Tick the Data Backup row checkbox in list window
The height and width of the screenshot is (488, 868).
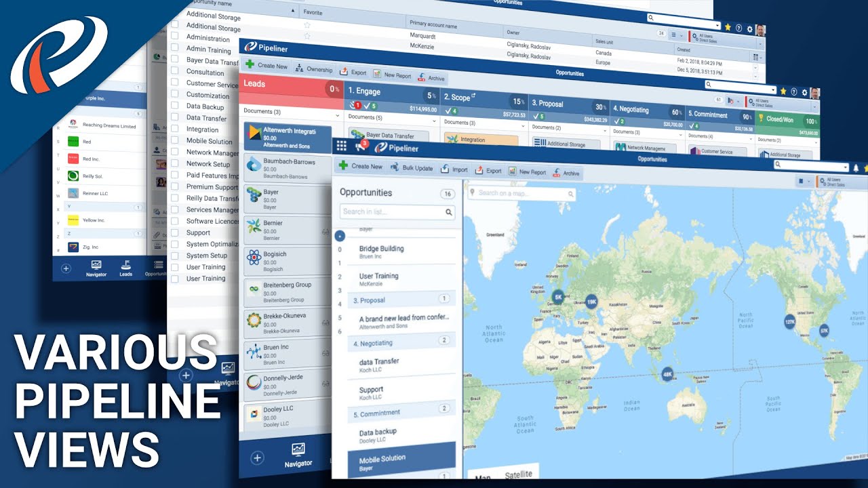tap(174, 104)
